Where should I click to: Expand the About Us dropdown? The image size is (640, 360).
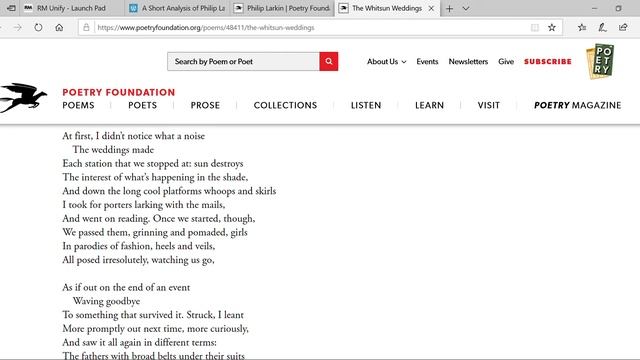386,62
